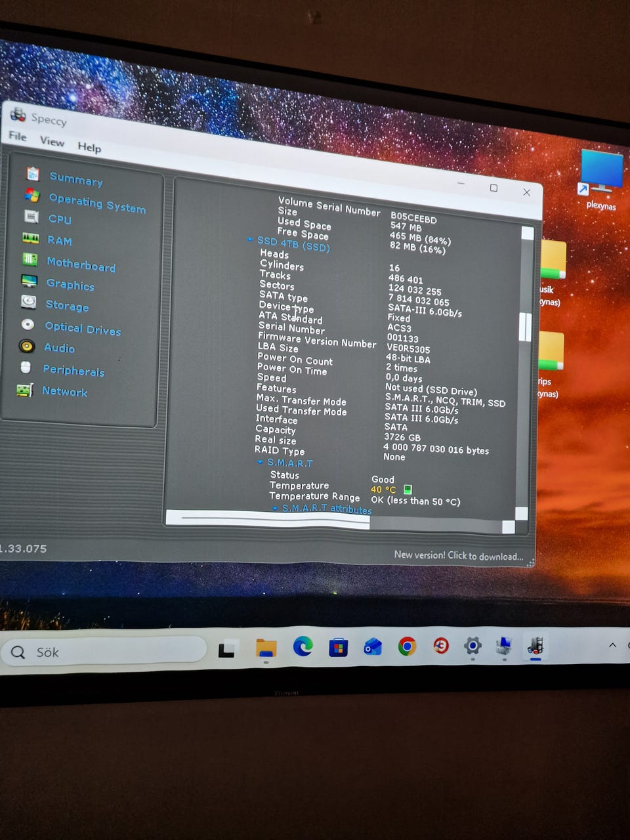Select the CPU chip icon
Image resolution: width=630 pixels, height=840 pixels.
(31, 216)
